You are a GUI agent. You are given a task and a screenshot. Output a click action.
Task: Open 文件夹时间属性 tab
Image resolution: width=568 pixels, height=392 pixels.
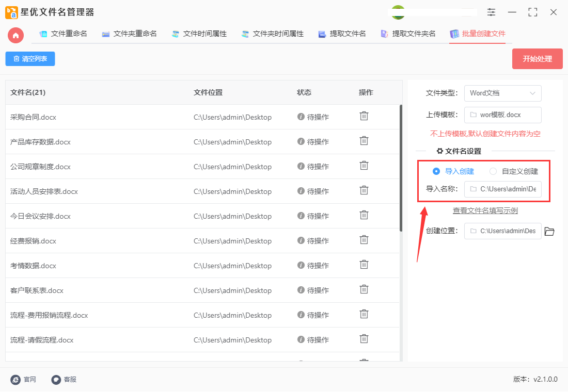(273, 34)
